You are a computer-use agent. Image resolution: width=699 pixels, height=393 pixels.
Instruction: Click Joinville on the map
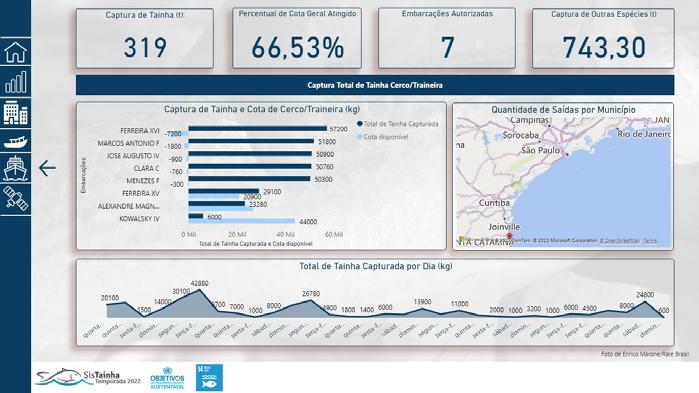click(x=504, y=227)
